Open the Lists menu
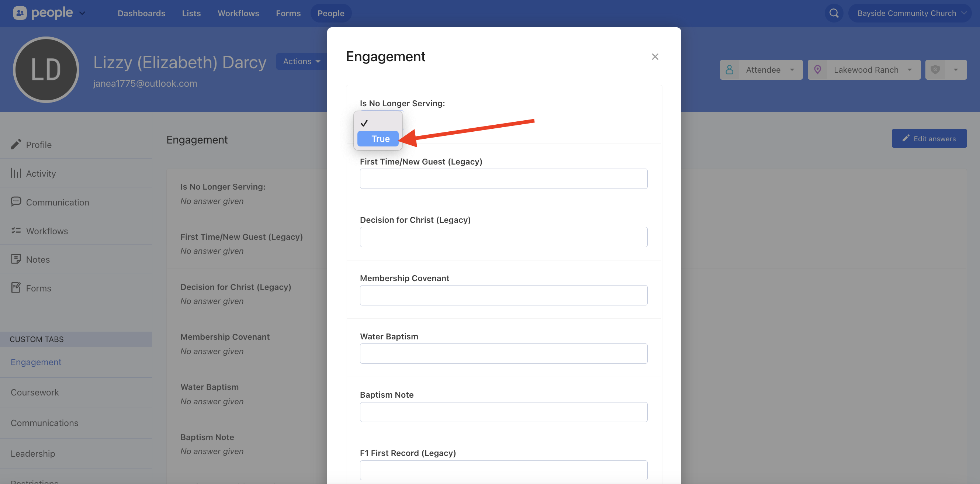980x484 pixels. point(191,13)
